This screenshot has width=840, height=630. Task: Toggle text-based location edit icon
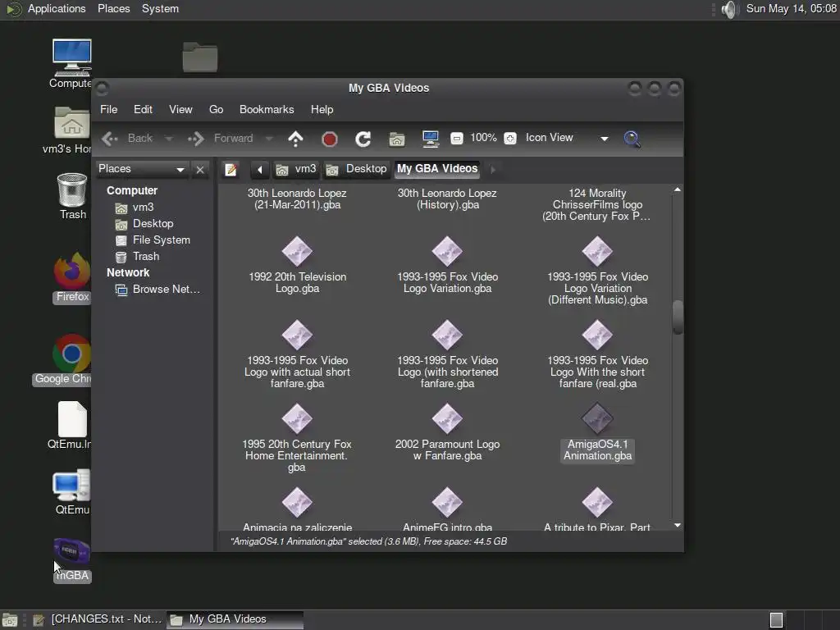tap(231, 170)
